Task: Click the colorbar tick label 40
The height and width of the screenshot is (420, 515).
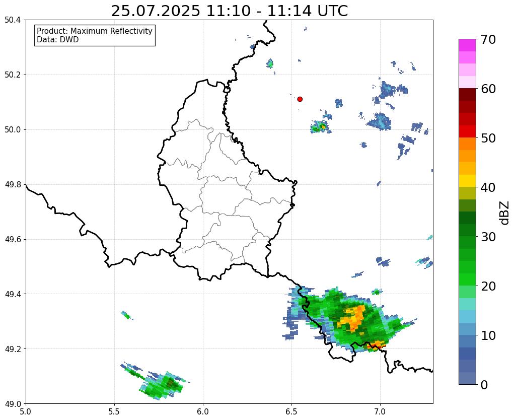Action: click(x=488, y=187)
